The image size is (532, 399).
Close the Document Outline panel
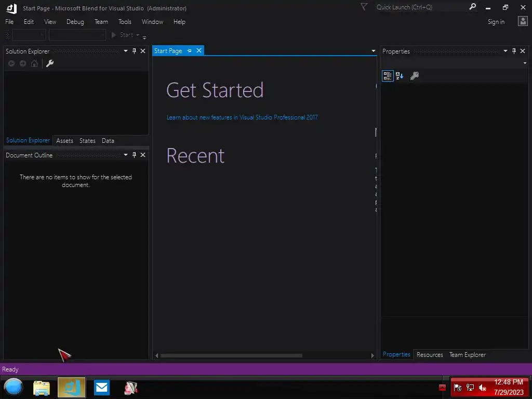pos(143,155)
